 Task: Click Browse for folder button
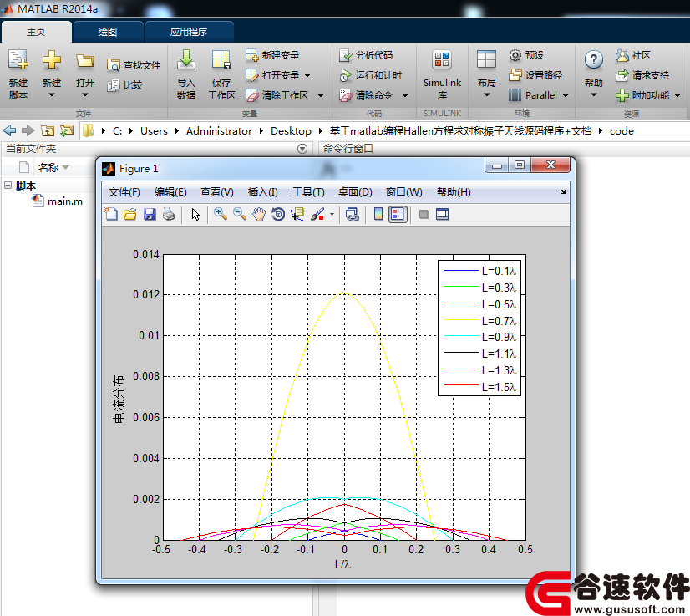[x=67, y=130]
